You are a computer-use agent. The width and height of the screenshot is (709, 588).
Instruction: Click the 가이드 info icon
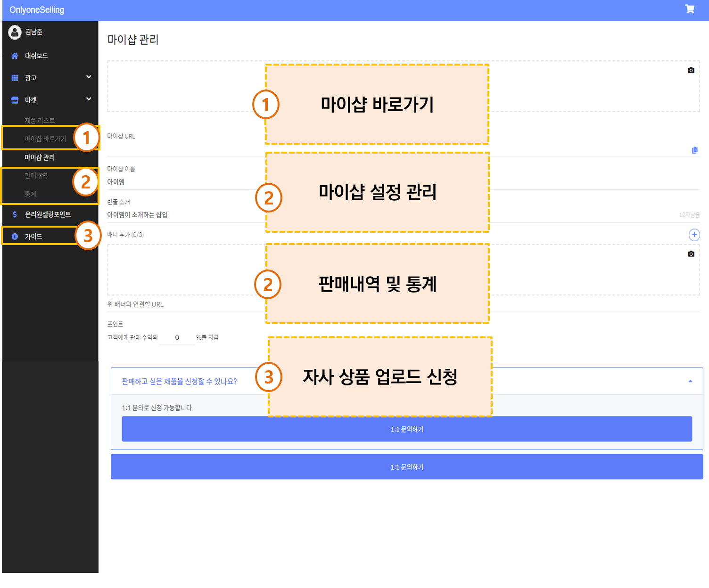point(15,237)
